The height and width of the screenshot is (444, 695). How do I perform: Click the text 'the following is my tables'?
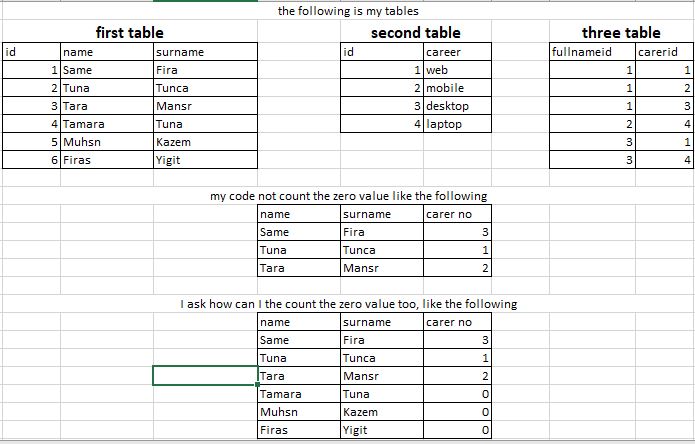click(348, 11)
